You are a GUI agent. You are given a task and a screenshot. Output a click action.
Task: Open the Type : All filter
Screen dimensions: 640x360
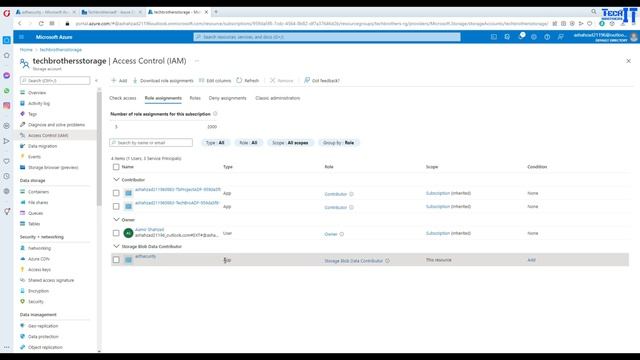coord(215,143)
